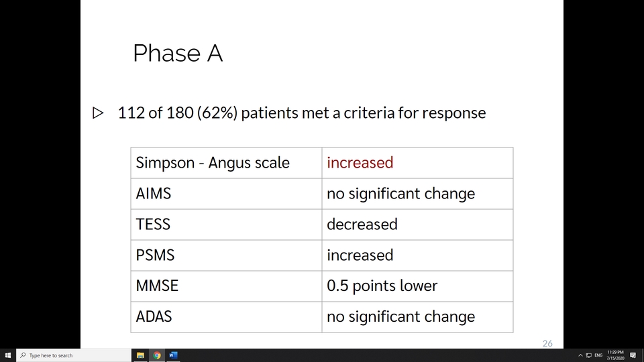644x362 pixels.
Task: Expand hidden system tray icons chevron
Action: (580, 355)
